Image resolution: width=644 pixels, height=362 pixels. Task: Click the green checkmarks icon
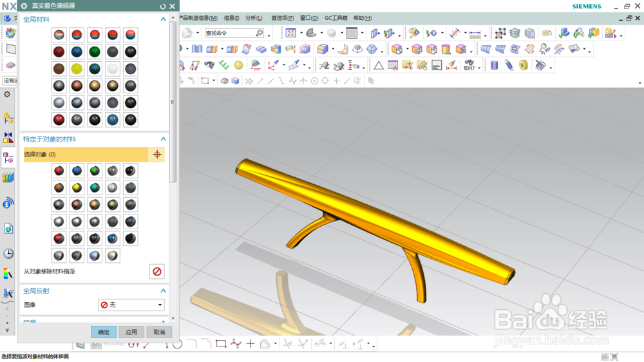224,65
